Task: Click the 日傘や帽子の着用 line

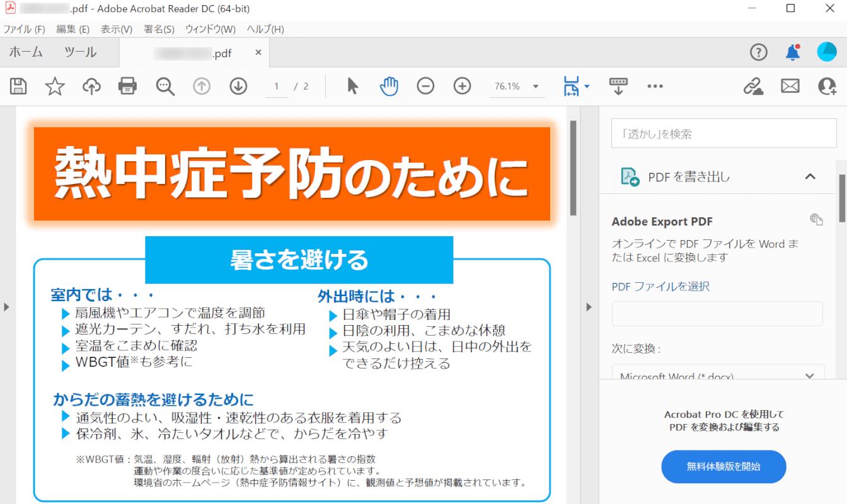Action: tap(396, 314)
